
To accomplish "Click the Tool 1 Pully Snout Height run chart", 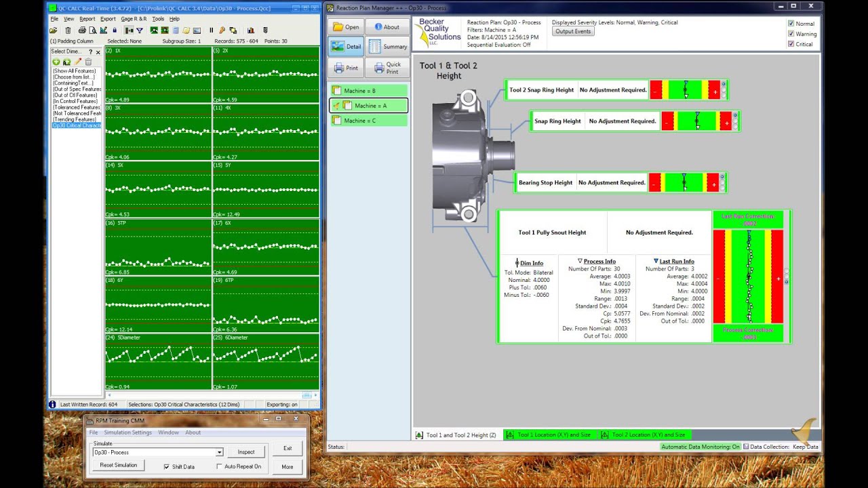I will pos(749,277).
